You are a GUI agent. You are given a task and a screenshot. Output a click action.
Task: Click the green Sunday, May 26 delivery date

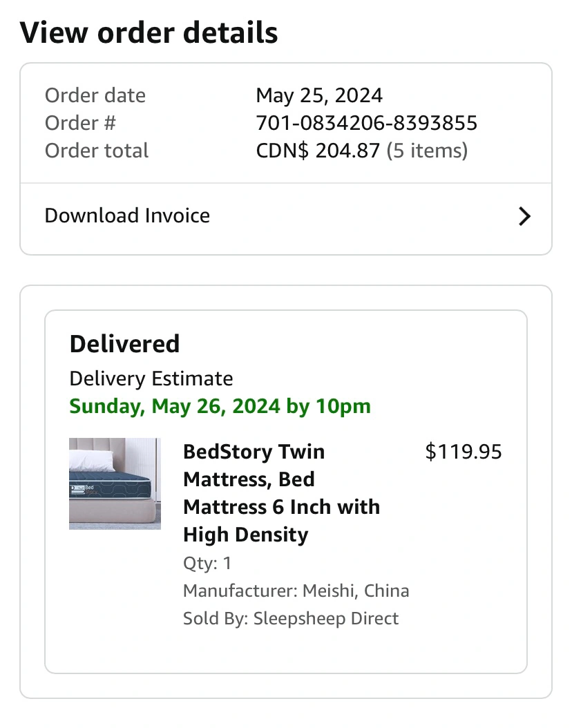[220, 406]
